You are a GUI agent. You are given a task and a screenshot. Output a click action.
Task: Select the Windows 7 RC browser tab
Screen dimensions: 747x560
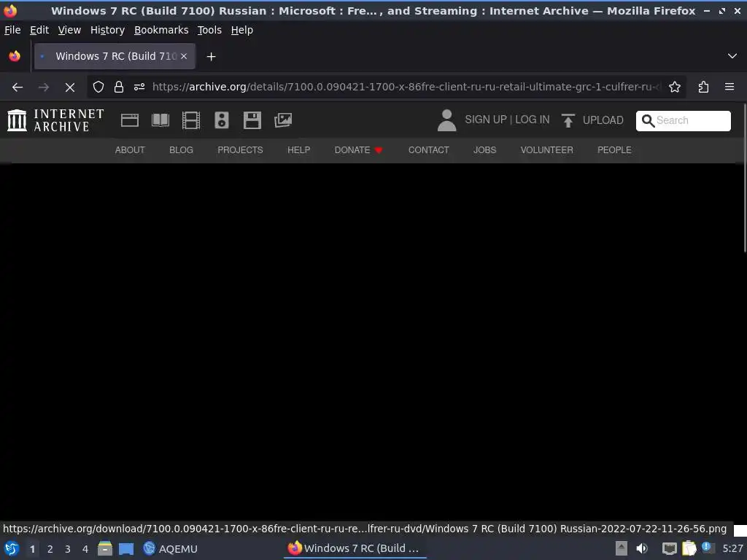(x=115, y=56)
